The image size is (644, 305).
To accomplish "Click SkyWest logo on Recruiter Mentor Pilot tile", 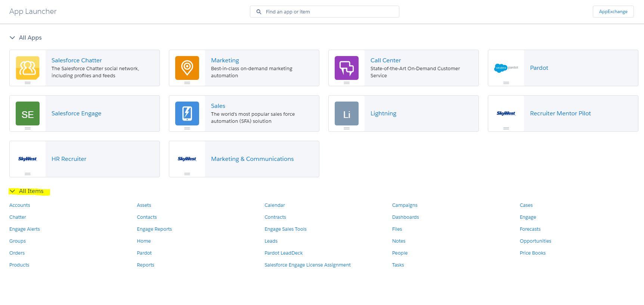I will click(506, 113).
